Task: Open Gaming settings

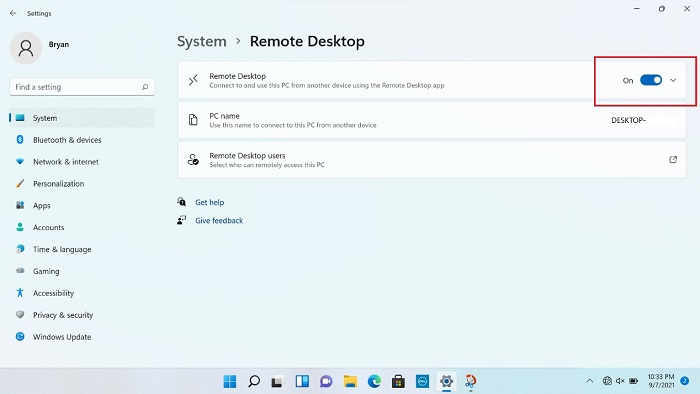Action: point(82,271)
